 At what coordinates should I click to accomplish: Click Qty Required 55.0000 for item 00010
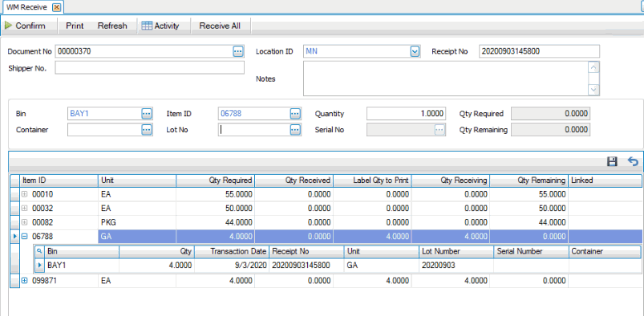[216, 194]
